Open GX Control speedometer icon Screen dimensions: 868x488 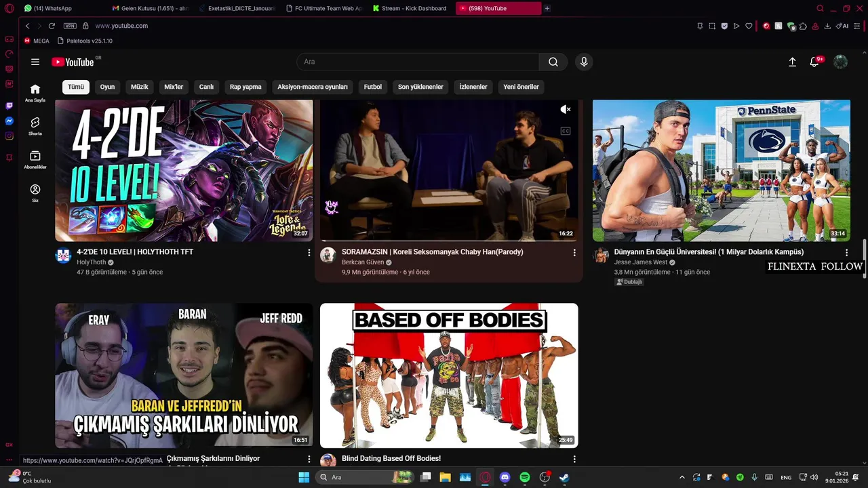[x=9, y=54]
